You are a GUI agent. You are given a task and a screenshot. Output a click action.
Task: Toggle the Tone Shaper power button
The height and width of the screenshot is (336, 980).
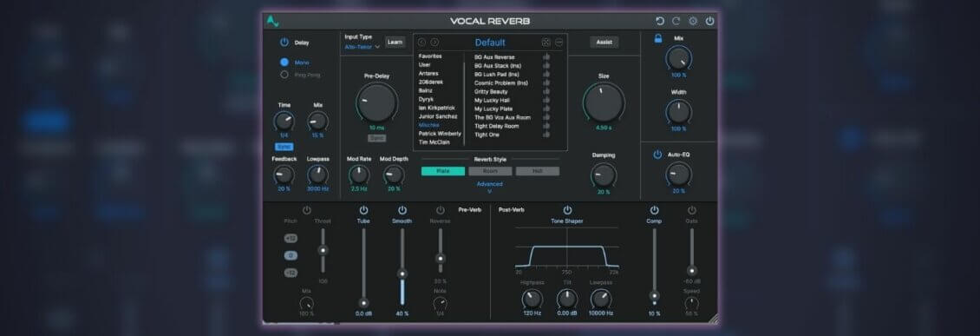click(x=567, y=210)
